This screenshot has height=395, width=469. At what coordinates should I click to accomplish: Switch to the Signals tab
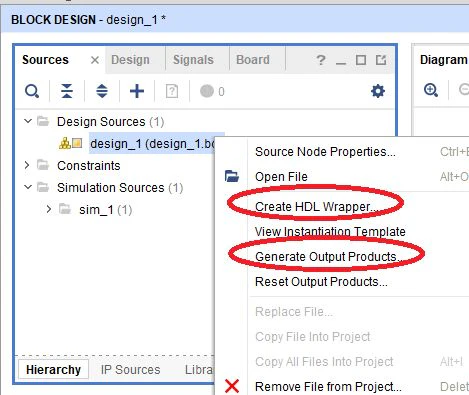(193, 60)
